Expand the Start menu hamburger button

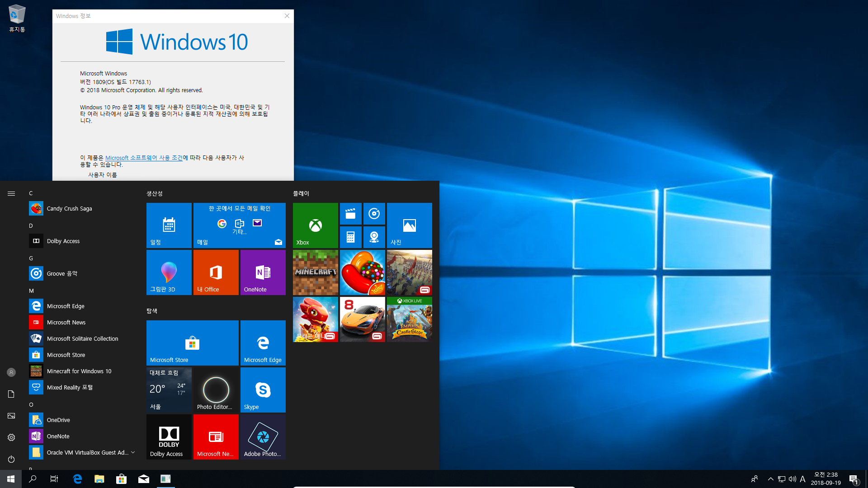(x=11, y=193)
